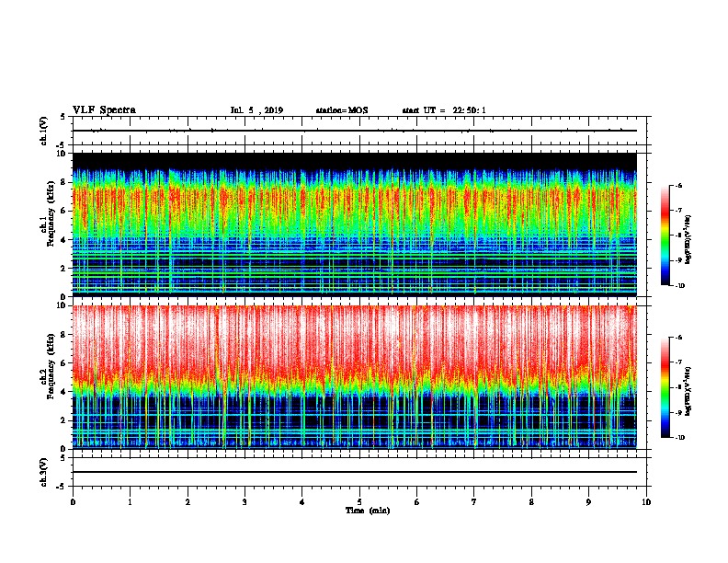Screen dimensions: 728x563
Task: Click the upper colorbar log(PSD) label
Action: pos(688,240)
